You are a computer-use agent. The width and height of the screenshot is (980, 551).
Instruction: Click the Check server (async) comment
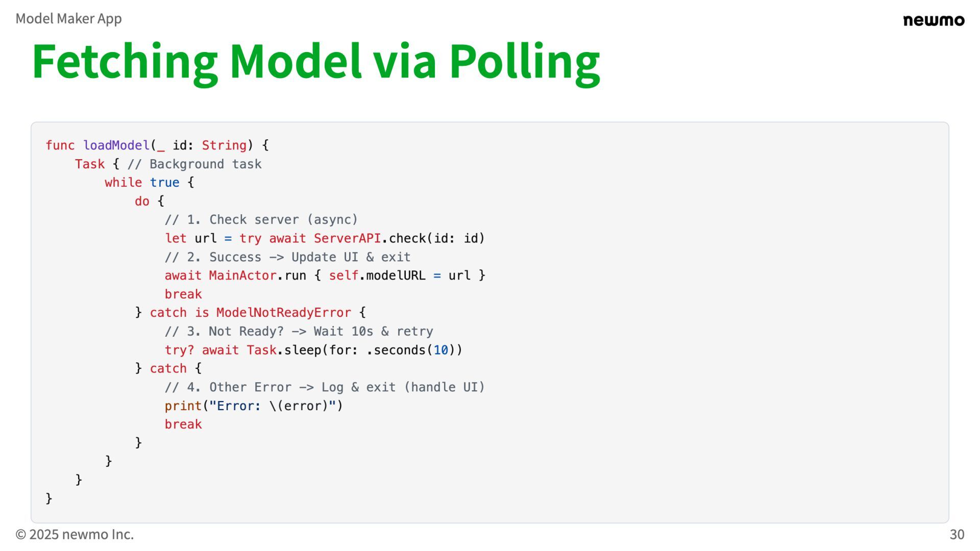[261, 220]
